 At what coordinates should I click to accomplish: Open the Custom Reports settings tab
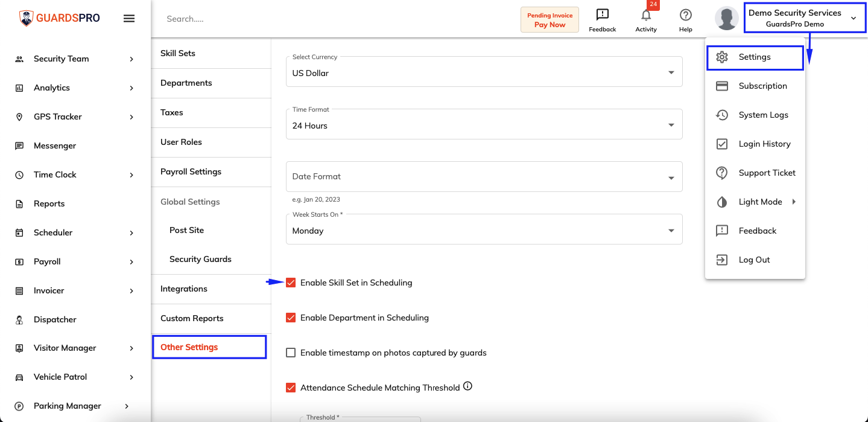point(211,318)
